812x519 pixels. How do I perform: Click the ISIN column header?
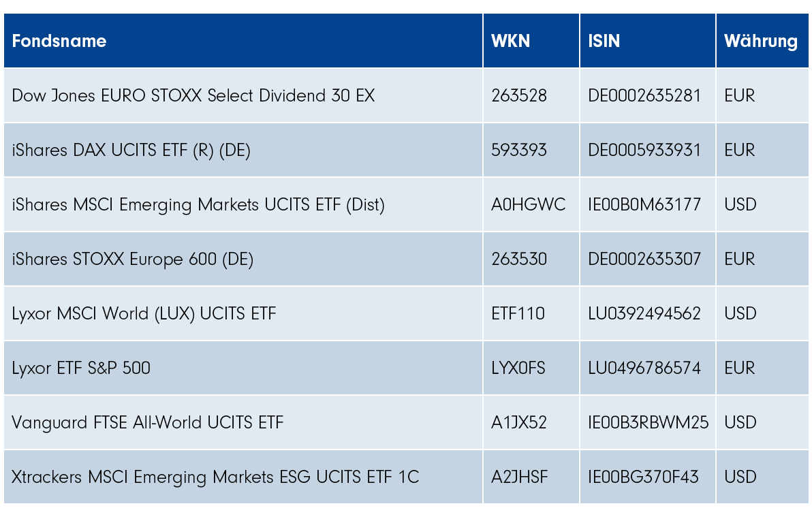(604, 41)
